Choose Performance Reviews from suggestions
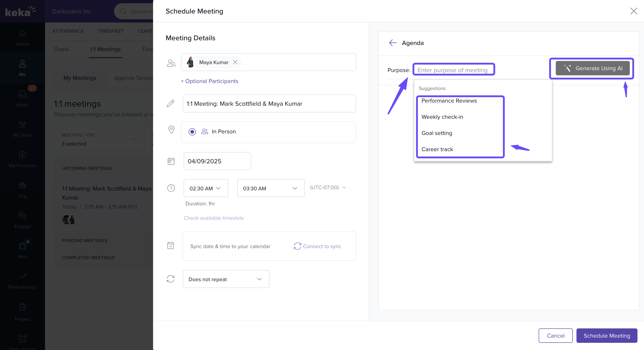 [449, 101]
